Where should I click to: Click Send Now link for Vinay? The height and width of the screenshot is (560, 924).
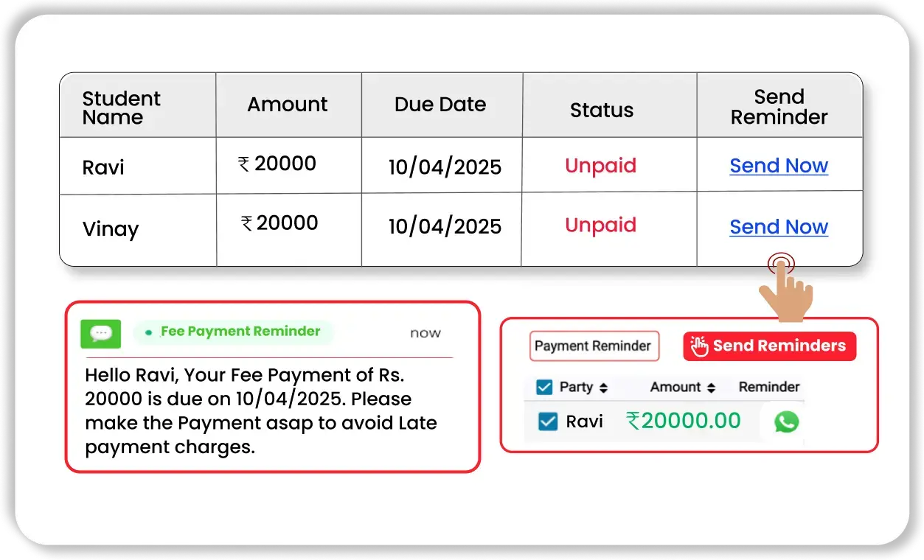click(x=779, y=227)
